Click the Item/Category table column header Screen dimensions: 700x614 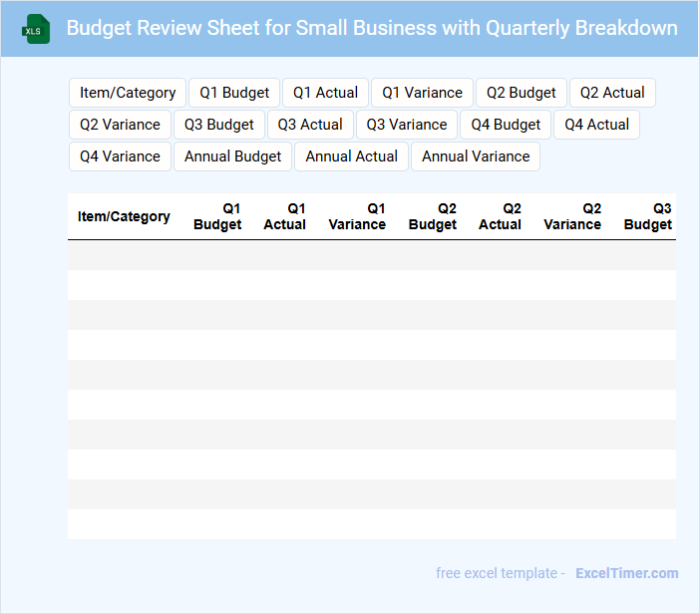[x=124, y=216]
